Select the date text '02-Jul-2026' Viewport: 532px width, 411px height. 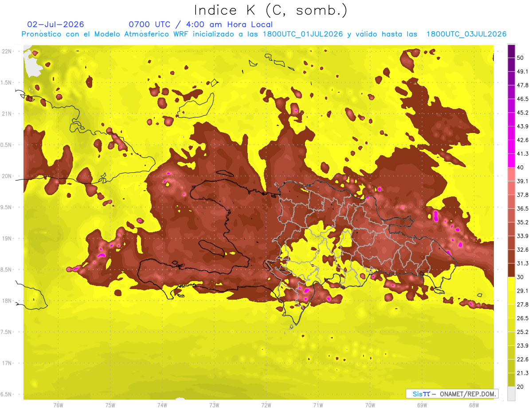(56, 24)
